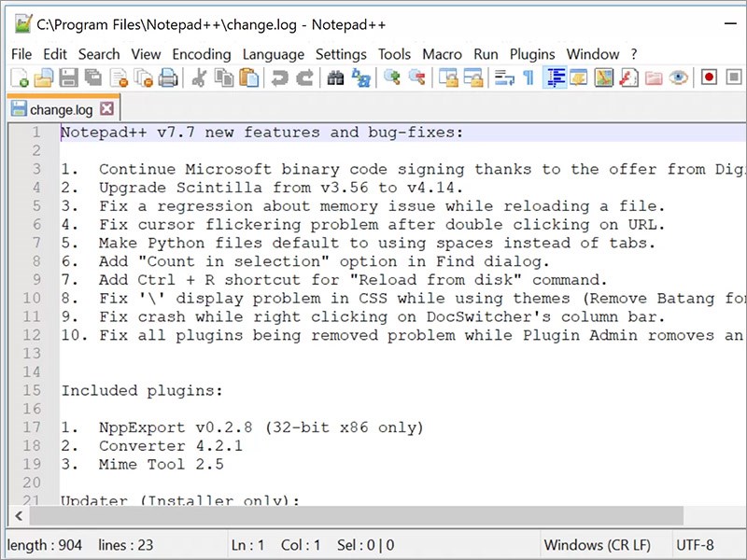Open the Function List icon
Viewport: 747px width, 560px height.
(628, 77)
